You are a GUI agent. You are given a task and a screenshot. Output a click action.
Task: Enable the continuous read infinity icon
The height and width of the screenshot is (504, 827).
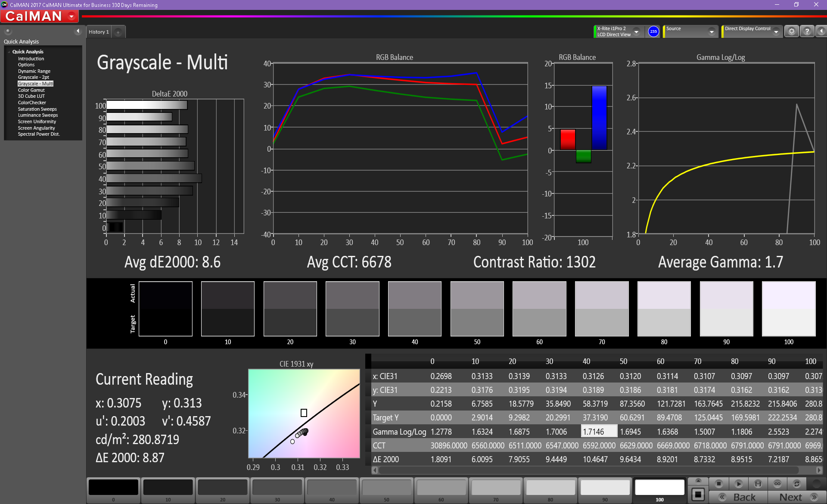coord(777,484)
